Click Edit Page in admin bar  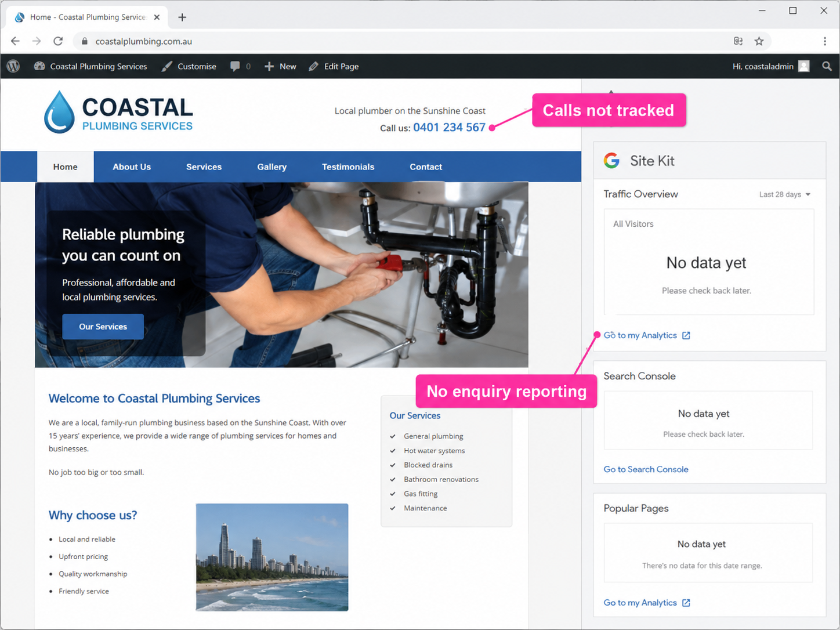coord(334,66)
